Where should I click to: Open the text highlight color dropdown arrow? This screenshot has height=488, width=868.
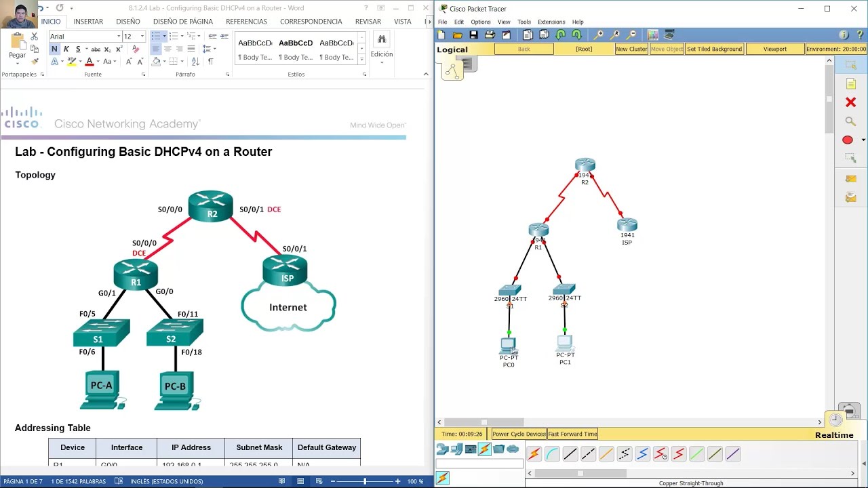[80, 62]
